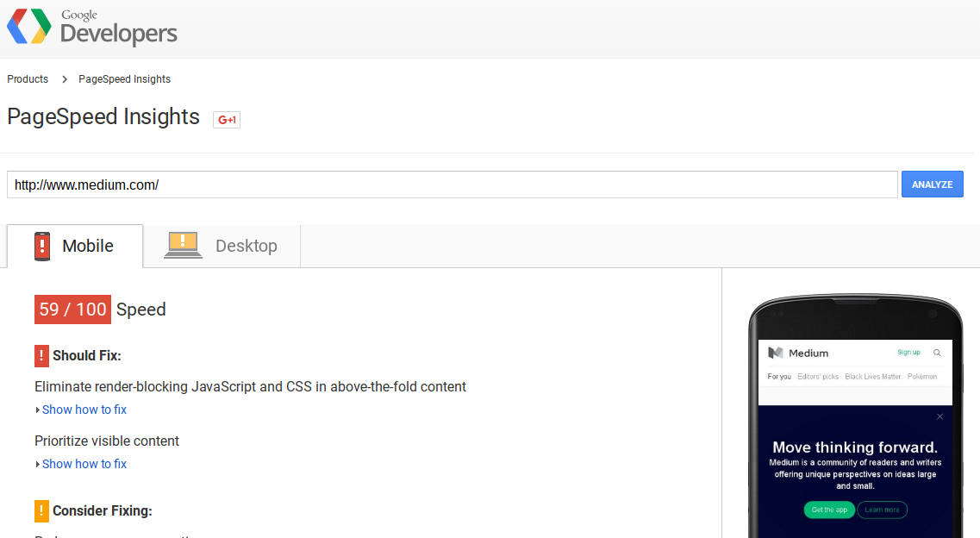The height and width of the screenshot is (538, 980).
Task: Click Sign up in the Medium phone preview
Action: (908, 353)
